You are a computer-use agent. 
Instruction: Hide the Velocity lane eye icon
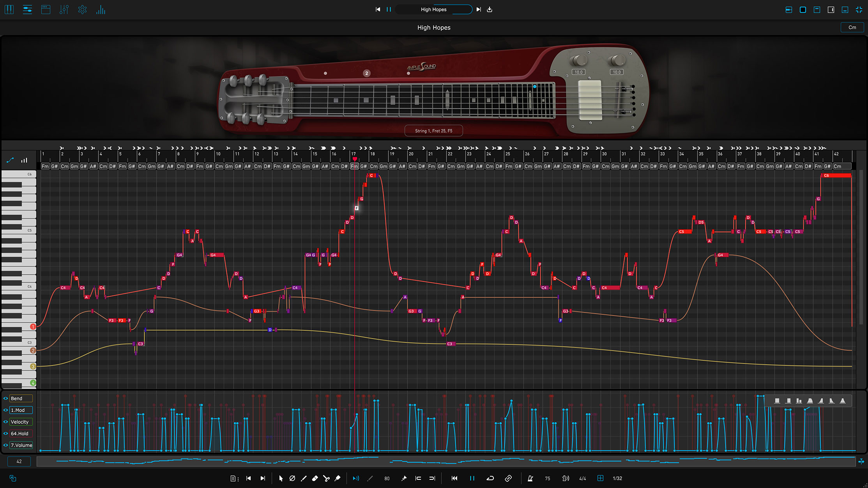(x=5, y=422)
